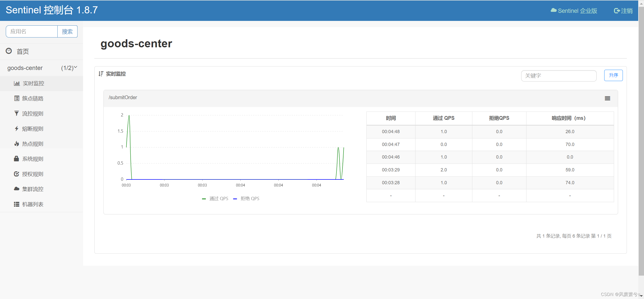Click the sort icon beside 实时监控 title
This screenshot has height=299, width=644.
click(x=101, y=74)
